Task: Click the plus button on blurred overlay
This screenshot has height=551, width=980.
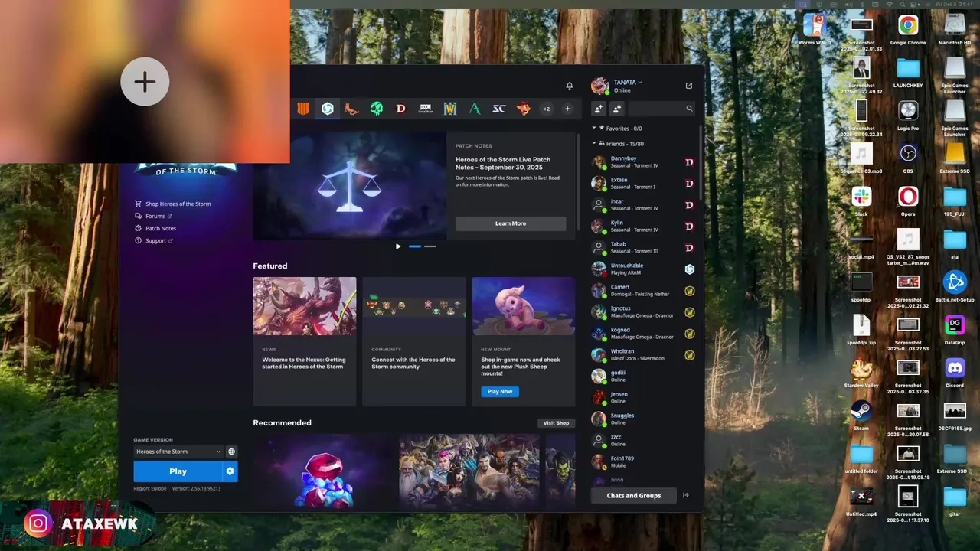Action: [x=145, y=82]
